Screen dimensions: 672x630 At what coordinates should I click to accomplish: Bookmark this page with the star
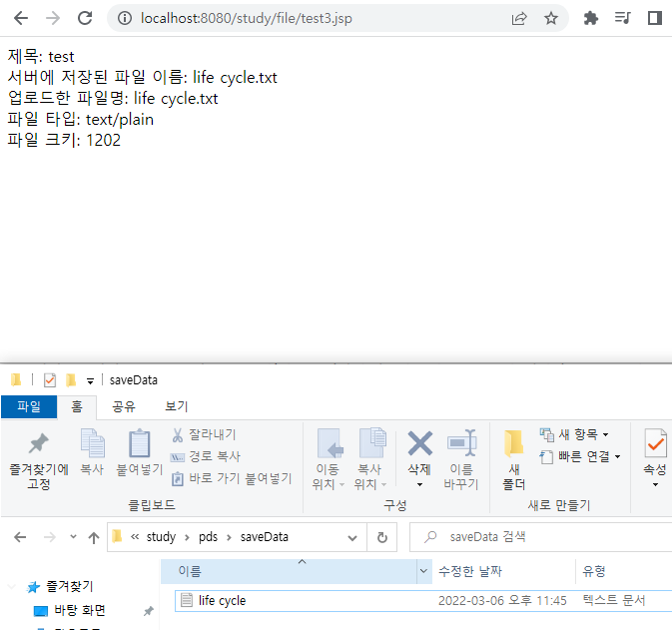tap(551, 18)
